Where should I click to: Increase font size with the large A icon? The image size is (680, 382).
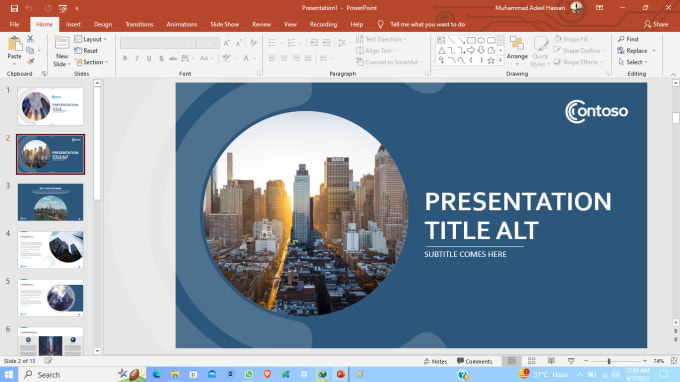[226, 42]
